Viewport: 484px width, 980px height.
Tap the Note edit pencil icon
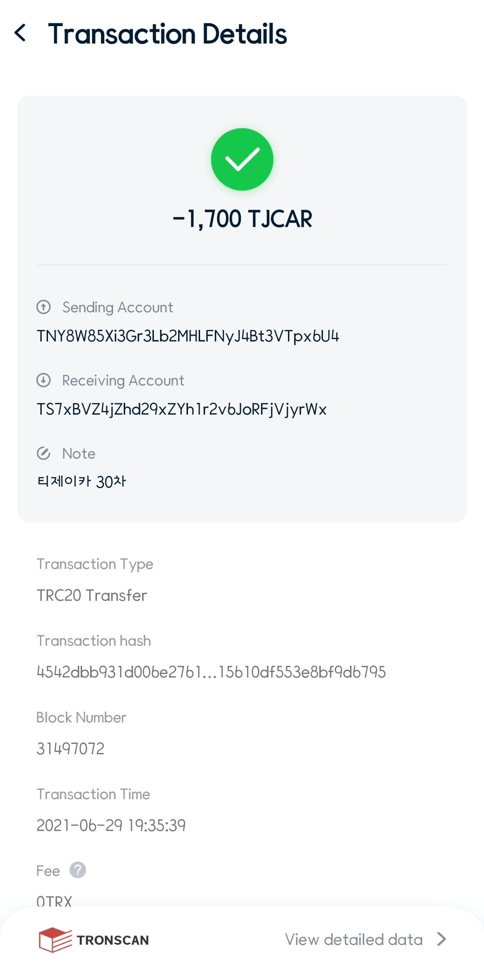click(44, 454)
